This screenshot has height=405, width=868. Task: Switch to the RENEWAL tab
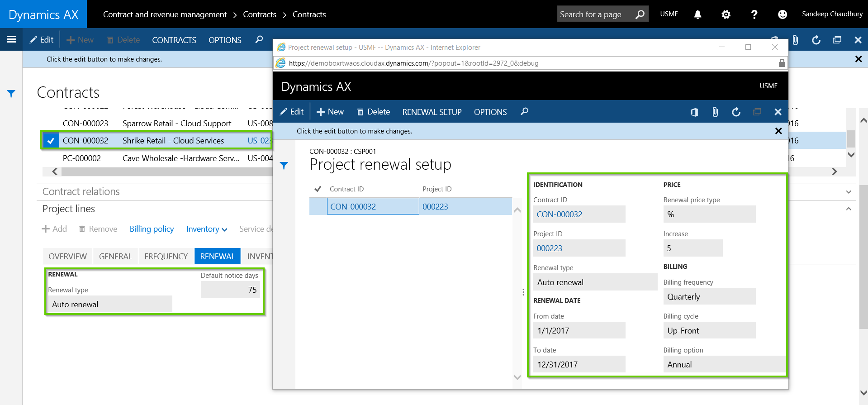tap(218, 256)
